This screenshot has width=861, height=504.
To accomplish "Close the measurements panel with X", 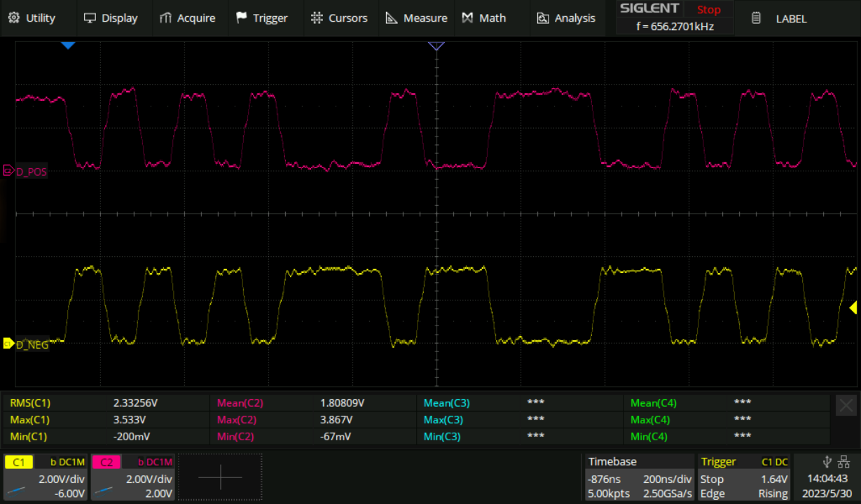I will click(846, 405).
